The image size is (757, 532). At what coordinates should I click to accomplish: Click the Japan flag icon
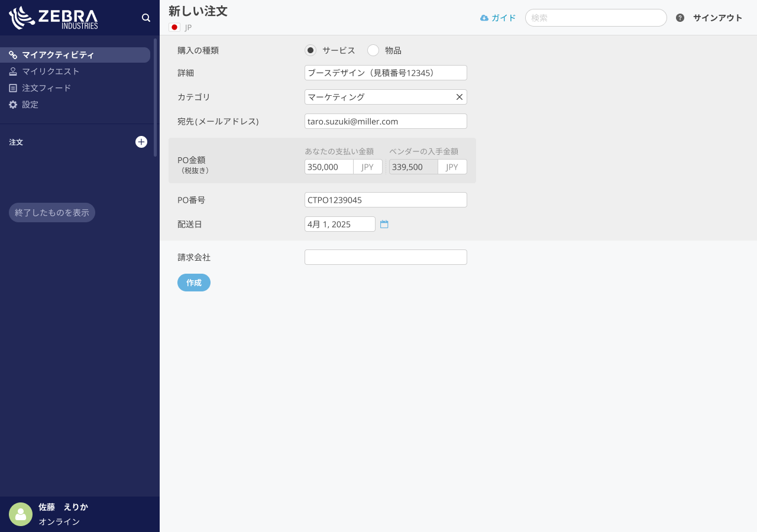(x=174, y=27)
